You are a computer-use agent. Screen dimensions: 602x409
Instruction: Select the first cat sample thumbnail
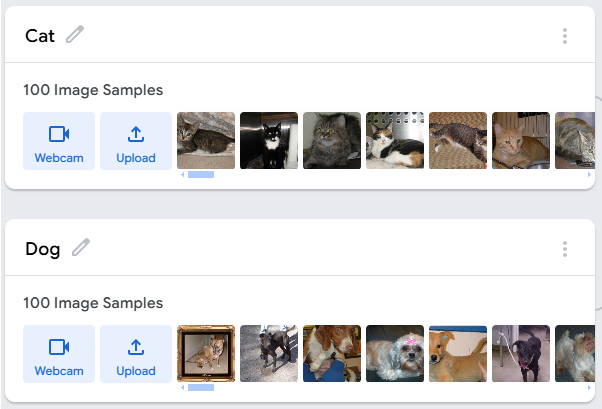click(x=206, y=141)
